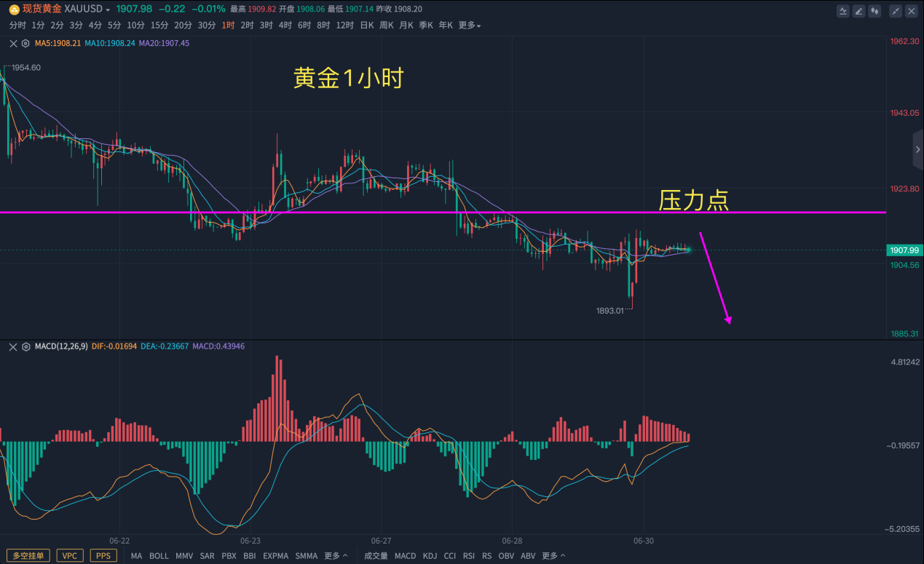Image resolution: width=924 pixels, height=564 pixels.
Task: Remove the MACD panel with its X
Action: tap(13, 347)
